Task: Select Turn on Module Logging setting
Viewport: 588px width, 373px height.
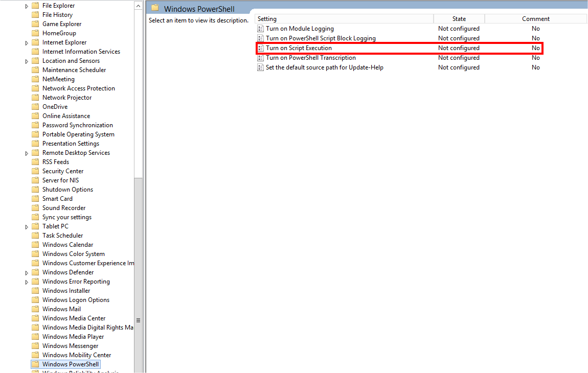Action: click(x=300, y=29)
